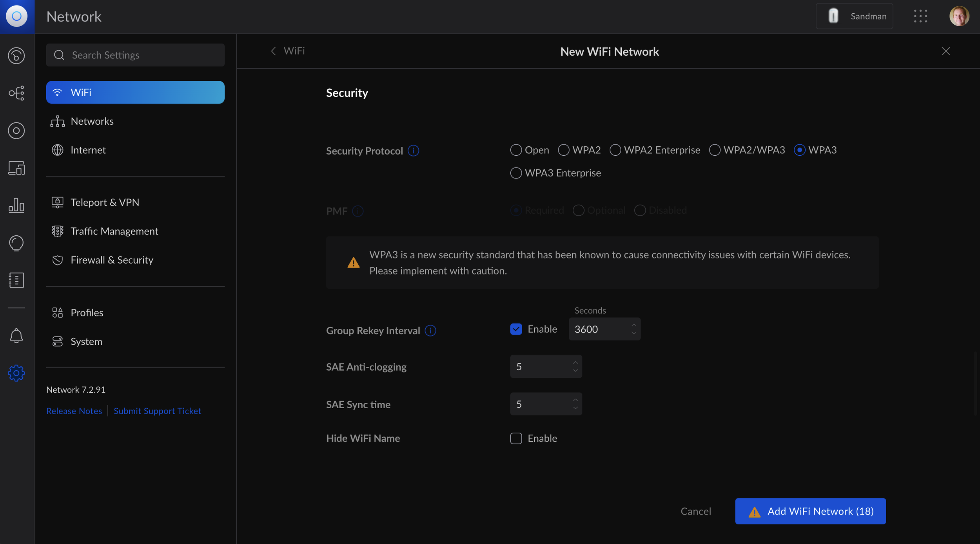Decrement the SAE Sync time value
Image resolution: width=980 pixels, height=544 pixels.
(575, 408)
